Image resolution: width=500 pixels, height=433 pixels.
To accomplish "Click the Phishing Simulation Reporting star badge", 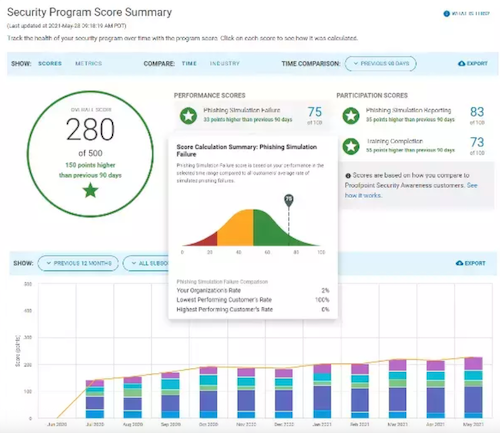I will (x=351, y=116).
